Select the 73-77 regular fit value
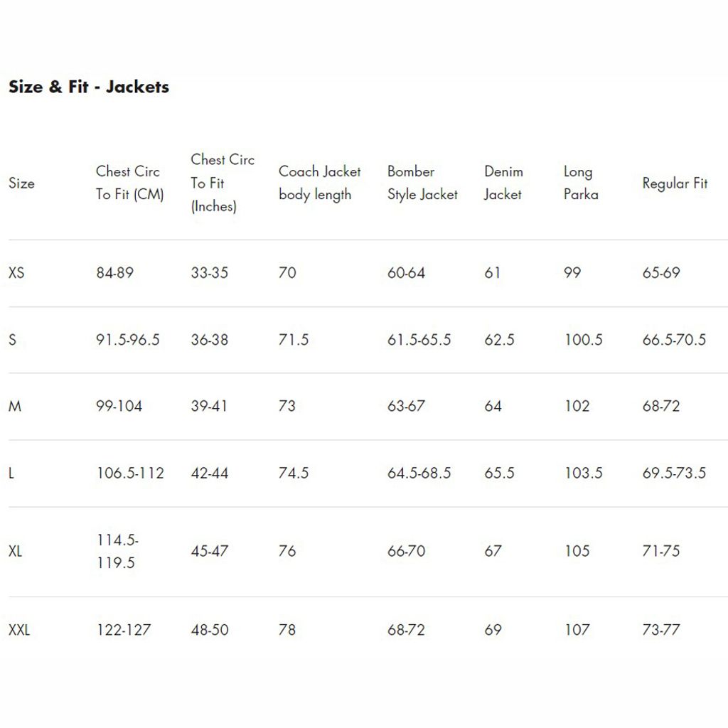The height and width of the screenshot is (728, 728). tap(661, 630)
